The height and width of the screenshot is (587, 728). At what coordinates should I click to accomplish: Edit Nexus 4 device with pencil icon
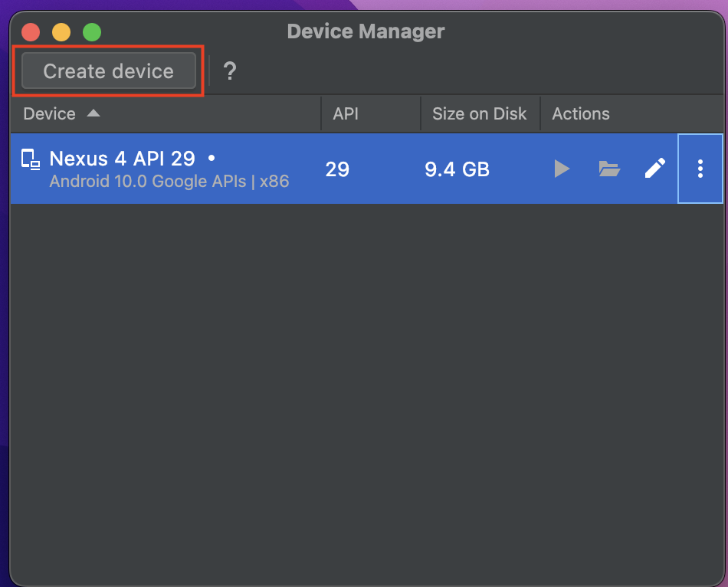pos(654,169)
